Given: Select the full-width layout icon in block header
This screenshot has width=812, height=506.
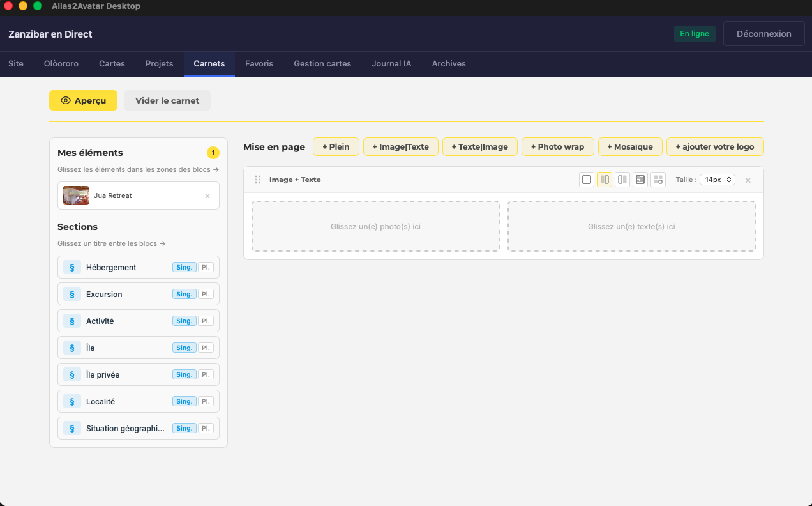Looking at the screenshot, I should pyautogui.click(x=587, y=180).
